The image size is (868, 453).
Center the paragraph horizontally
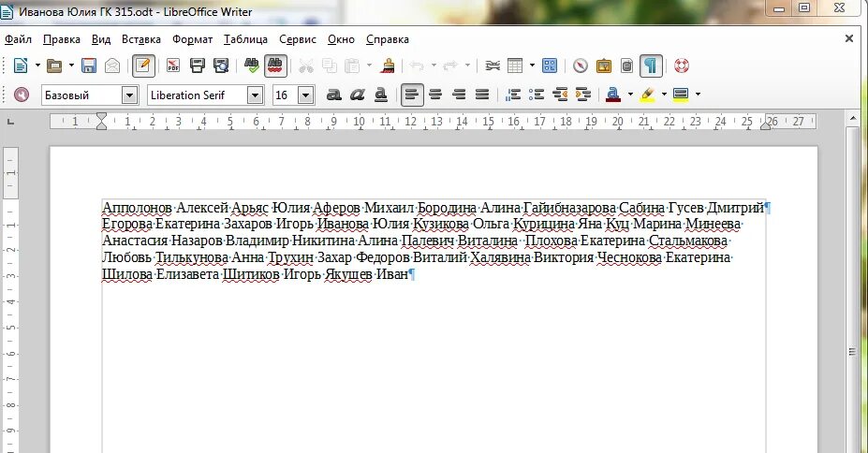(435, 95)
